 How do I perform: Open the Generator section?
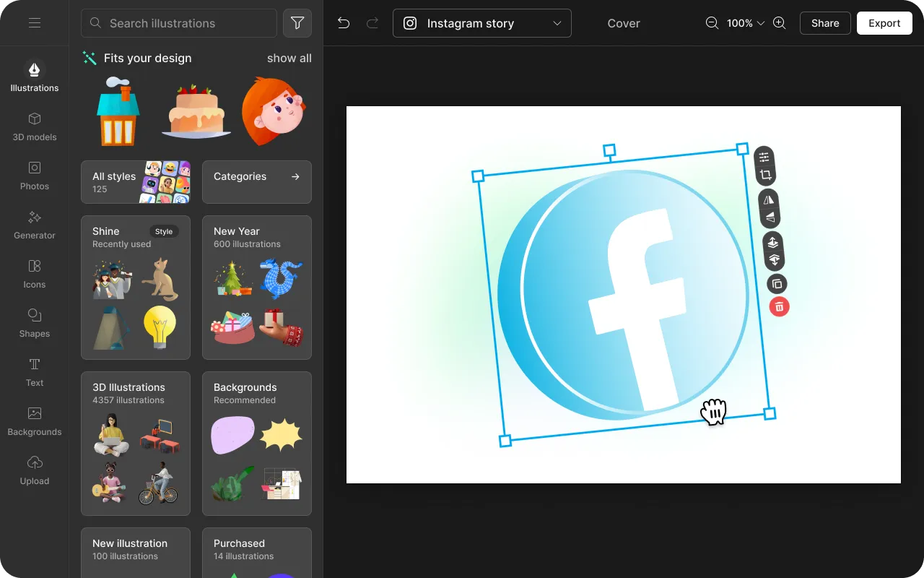(x=34, y=225)
